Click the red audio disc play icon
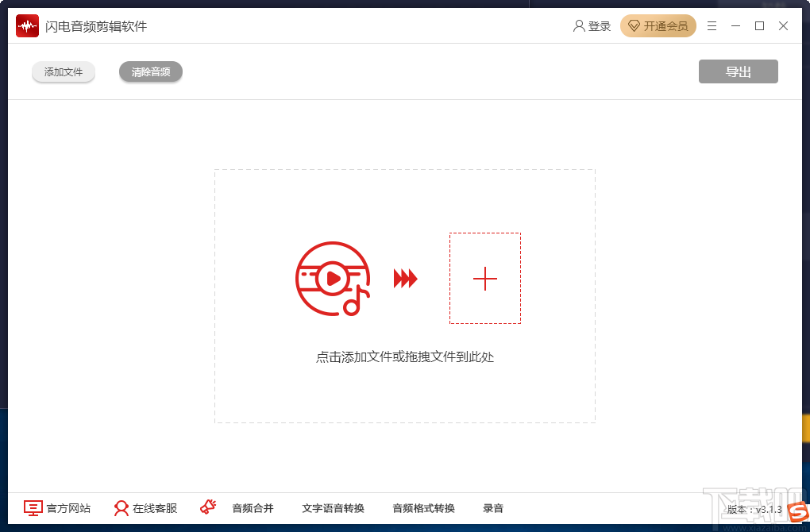This screenshot has height=532, width=810. [x=332, y=279]
